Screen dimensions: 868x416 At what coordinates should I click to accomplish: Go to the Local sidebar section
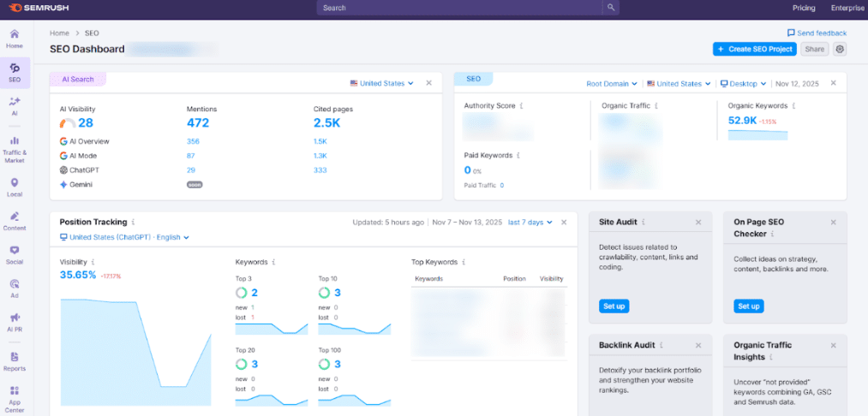click(x=15, y=187)
